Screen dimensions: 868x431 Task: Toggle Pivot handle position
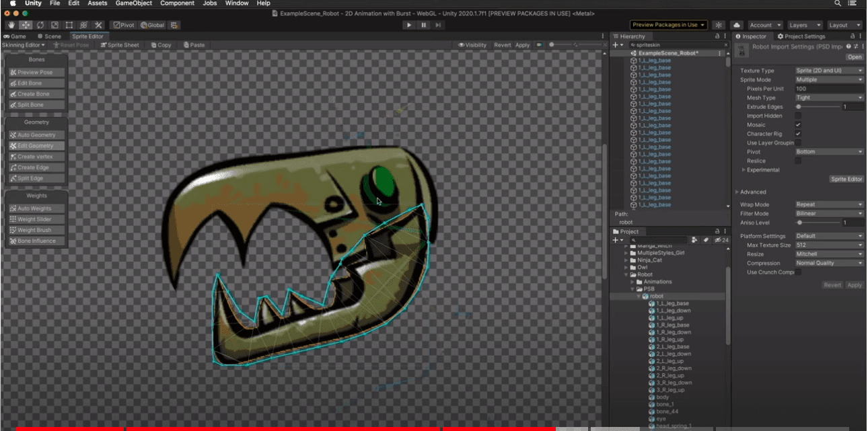click(x=124, y=25)
